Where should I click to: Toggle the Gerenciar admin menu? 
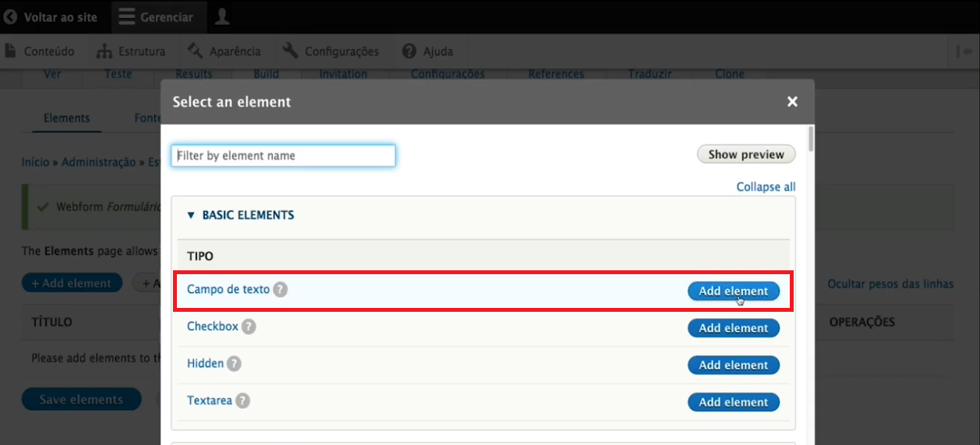(156, 16)
